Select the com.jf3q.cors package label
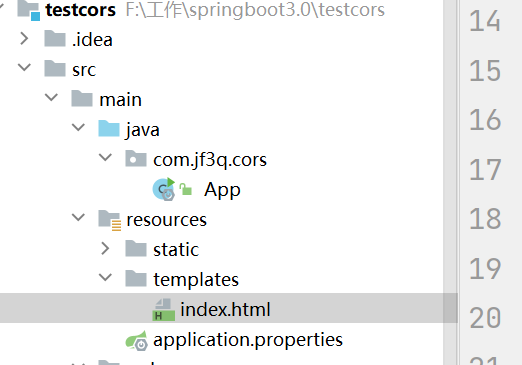 tap(210, 160)
